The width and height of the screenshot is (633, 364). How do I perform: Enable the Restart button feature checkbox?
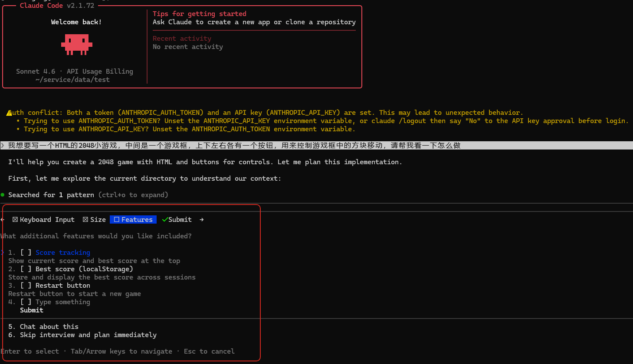[26, 286]
